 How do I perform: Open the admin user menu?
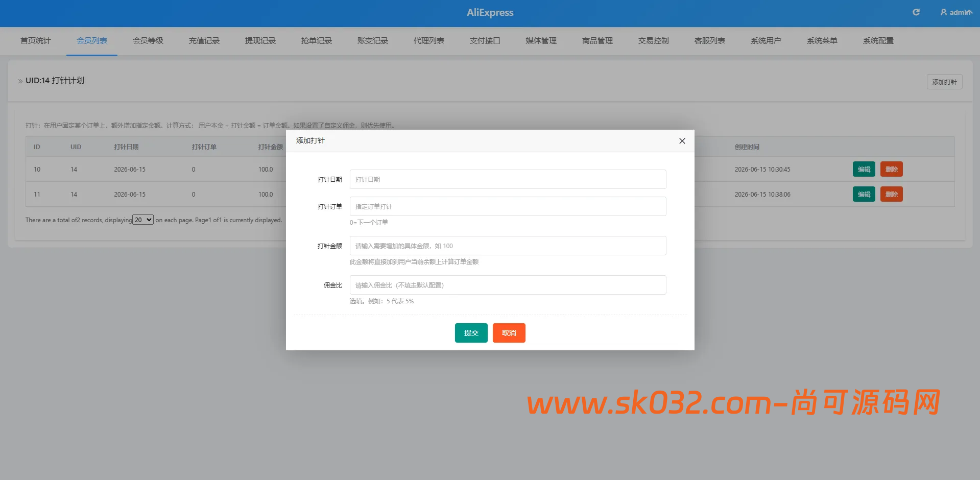(x=956, y=12)
